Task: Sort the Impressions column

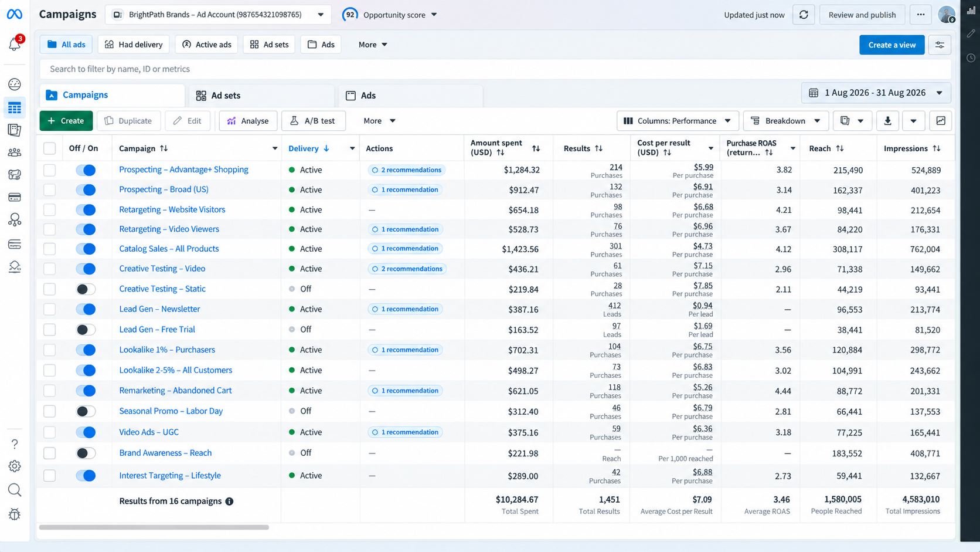Action: point(937,148)
